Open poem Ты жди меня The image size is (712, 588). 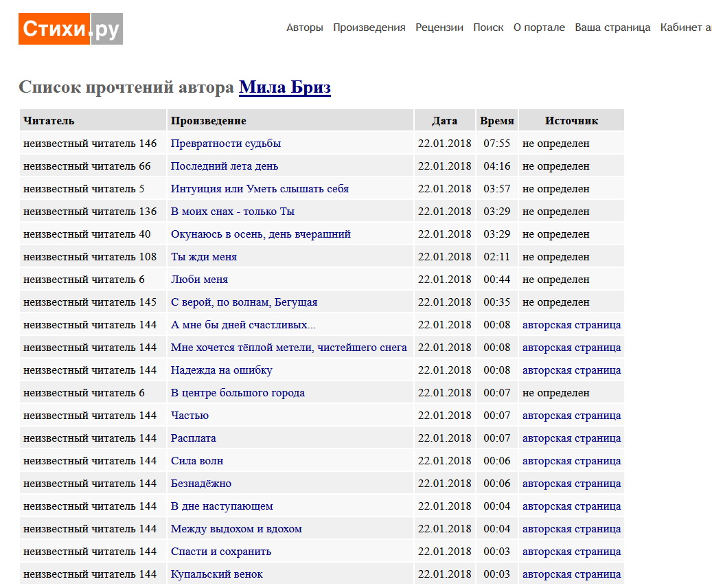[203, 257]
